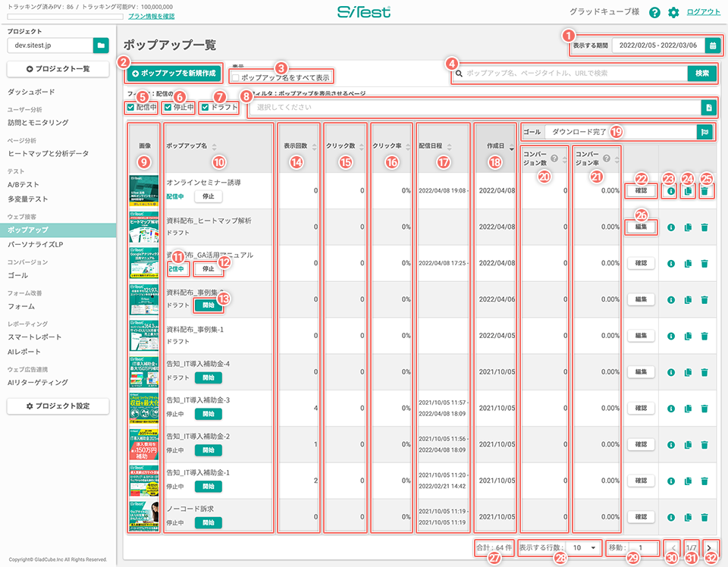Screen dimensions: 728x567
Task: Delete the ノーコード訴求 popup
Action: (704, 517)
